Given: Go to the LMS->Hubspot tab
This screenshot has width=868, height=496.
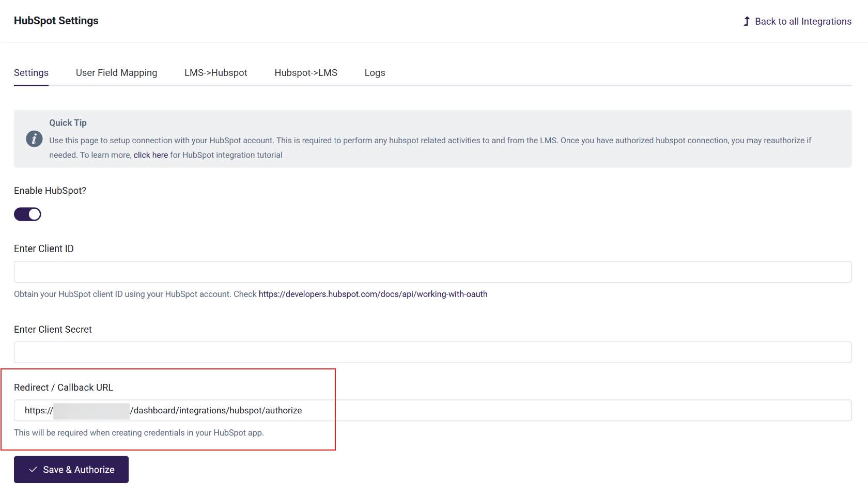Looking at the screenshot, I should [x=215, y=73].
